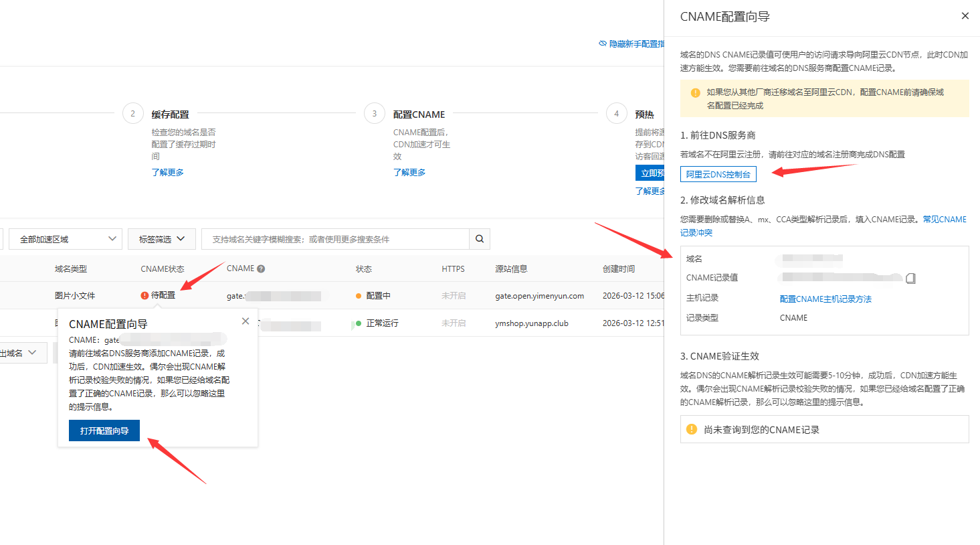Click the red 待配置 warning icon

point(144,295)
